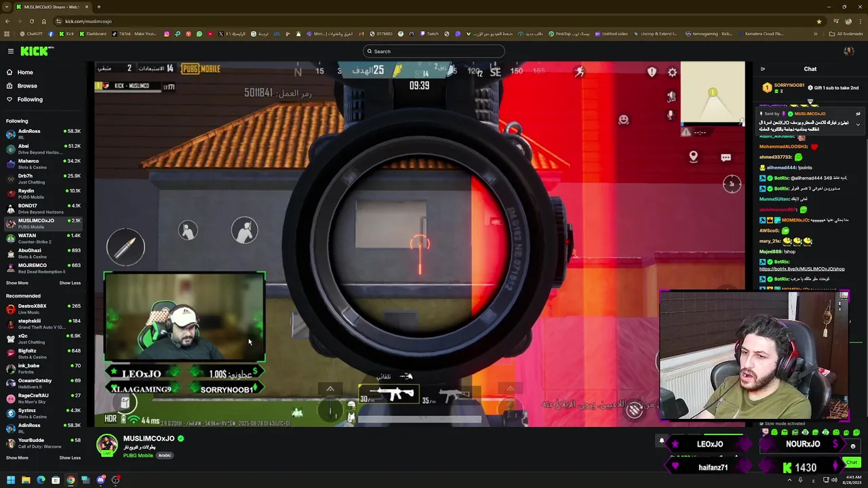Open File Explorer from the taskbar
868x488 pixels.
click(26, 481)
